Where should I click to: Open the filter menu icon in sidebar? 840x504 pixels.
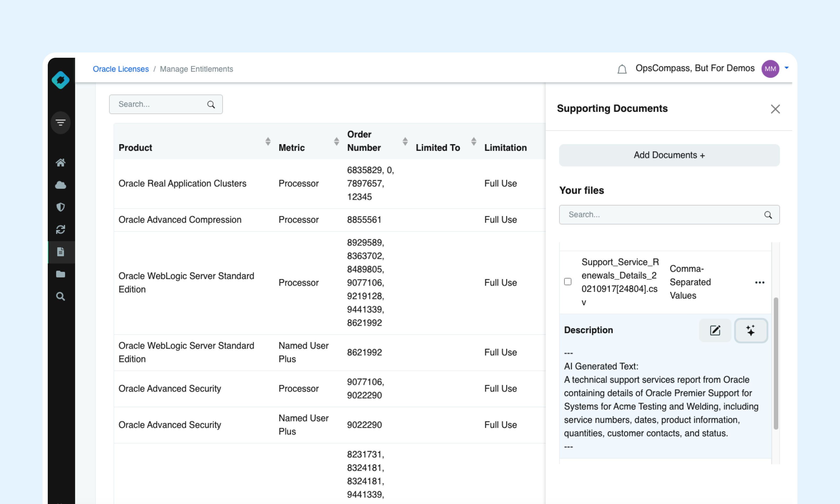61,123
